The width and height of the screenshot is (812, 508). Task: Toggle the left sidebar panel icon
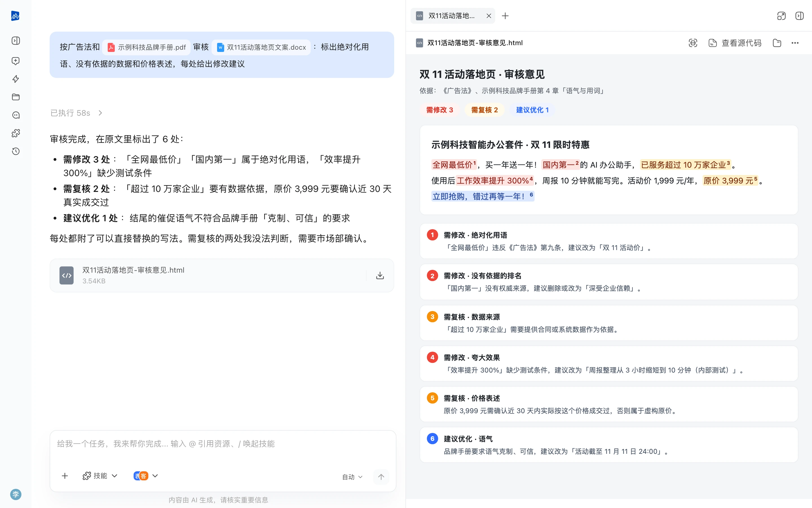tap(16, 41)
